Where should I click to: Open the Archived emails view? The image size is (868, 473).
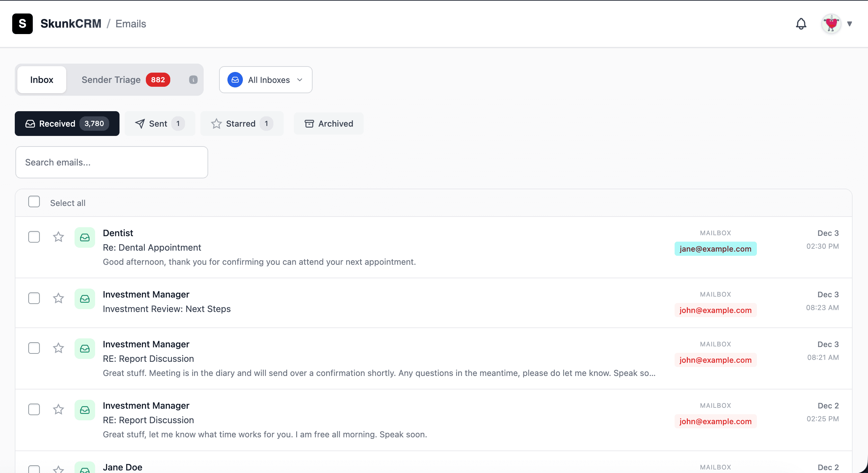[329, 123]
